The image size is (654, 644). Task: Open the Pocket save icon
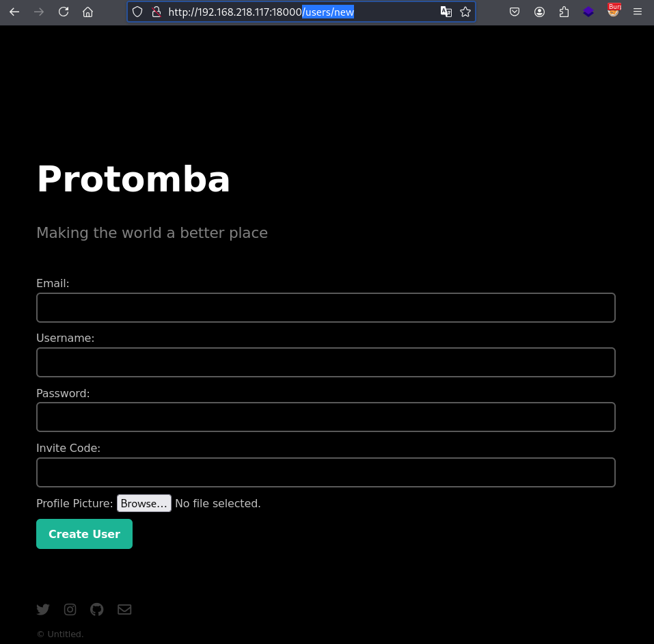click(x=515, y=12)
